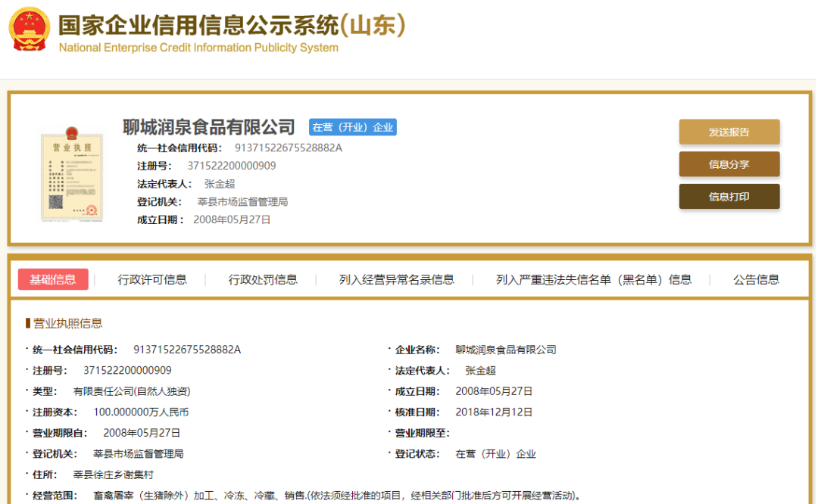Click 成立日期 value in license info section

pyautogui.click(x=494, y=391)
